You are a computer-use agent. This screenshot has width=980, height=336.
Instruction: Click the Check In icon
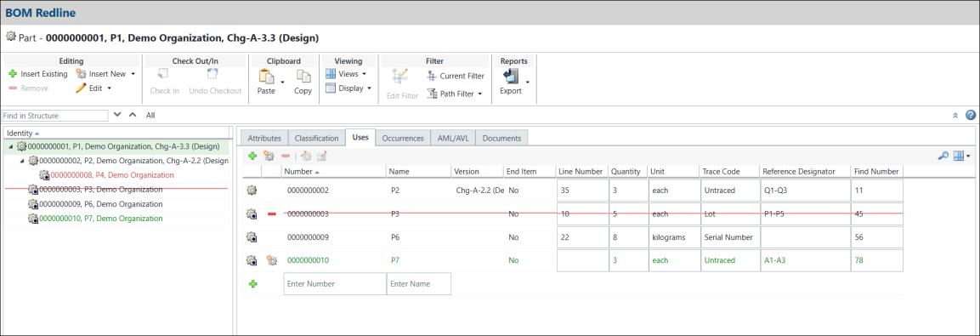point(164,74)
